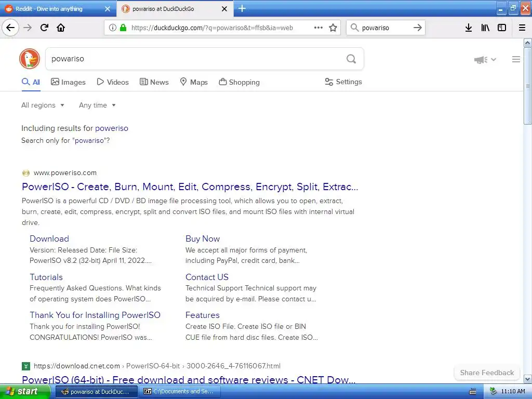Click the taskbar keyboard tray icon
Screen dimensions: 532x399
[x=473, y=392]
